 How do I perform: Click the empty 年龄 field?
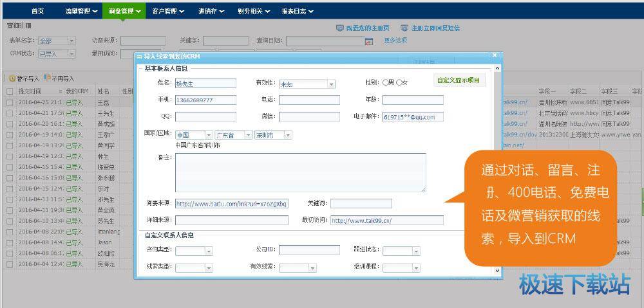(413, 100)
